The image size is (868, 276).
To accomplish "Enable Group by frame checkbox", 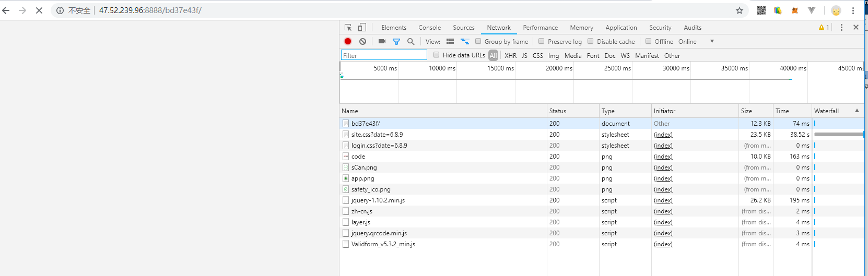I will pyautogui.click(x=478, y=41).
